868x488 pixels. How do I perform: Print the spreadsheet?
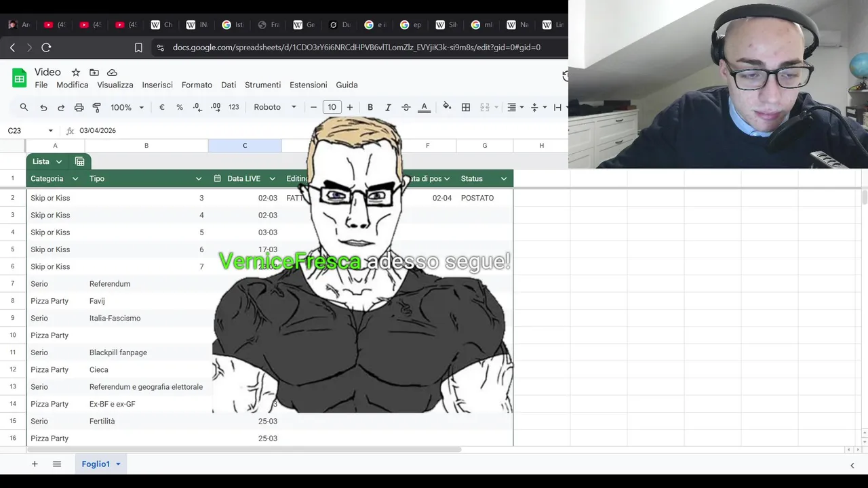coord(79,107)
